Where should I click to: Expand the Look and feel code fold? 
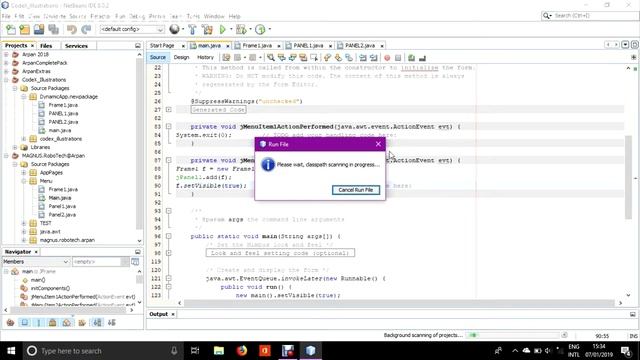pos(168,253)
